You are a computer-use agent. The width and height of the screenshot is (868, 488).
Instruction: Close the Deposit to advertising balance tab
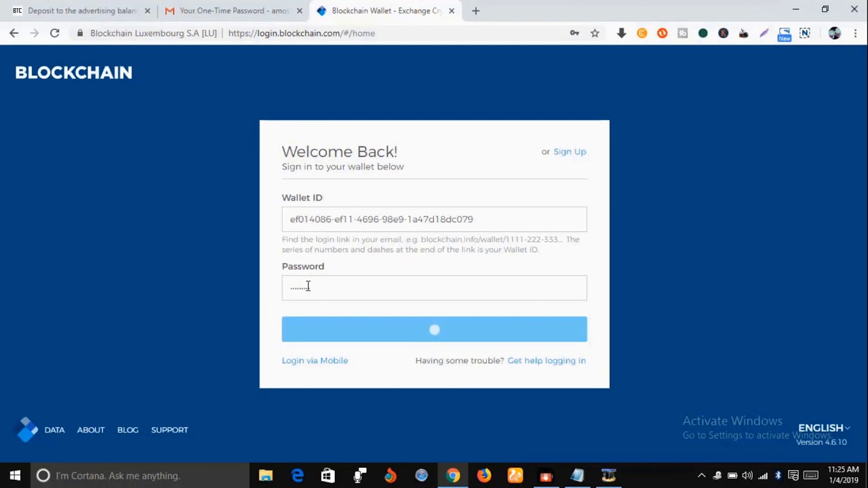click(x=147, y=11)
